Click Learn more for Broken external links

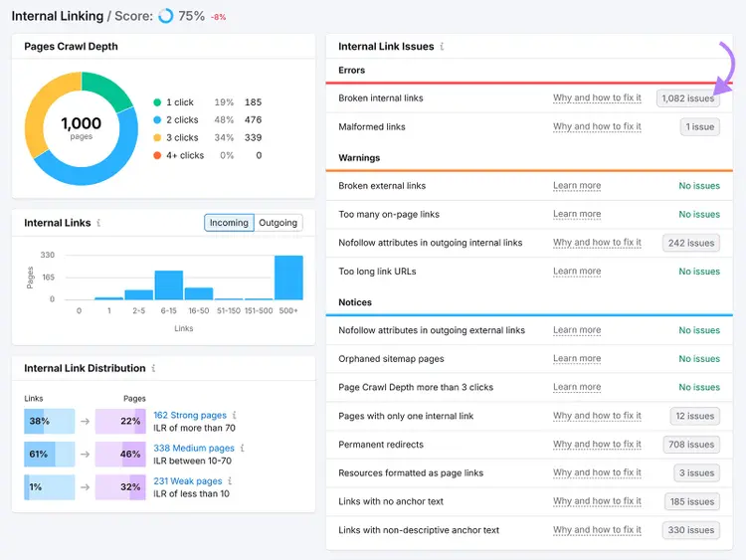tap(577, 186)
